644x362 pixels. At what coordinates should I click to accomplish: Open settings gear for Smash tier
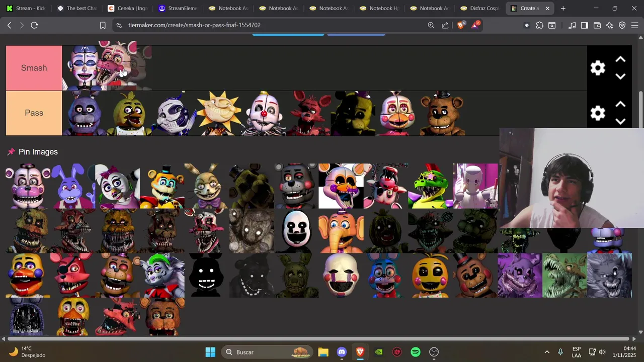pyautogui.click(x=598, y=68)
